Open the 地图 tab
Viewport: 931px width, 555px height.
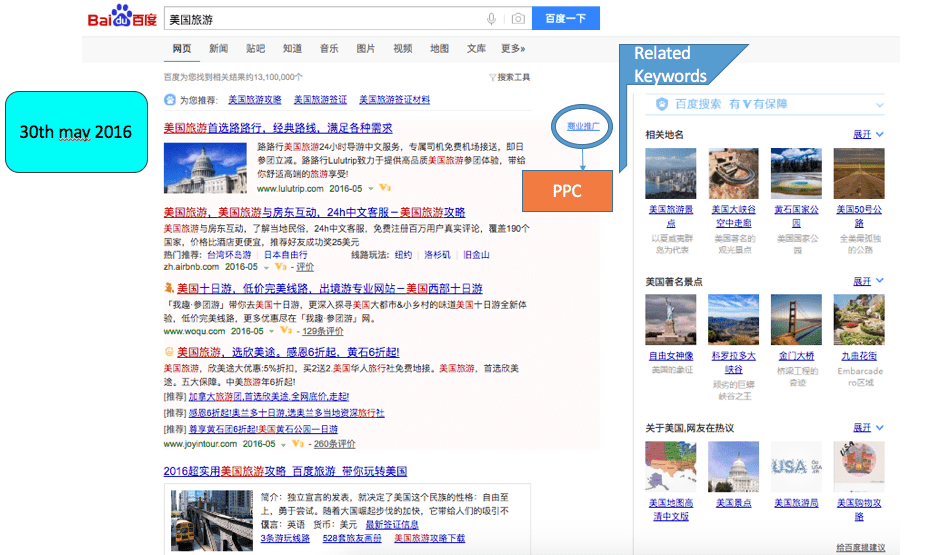point(439,49)
